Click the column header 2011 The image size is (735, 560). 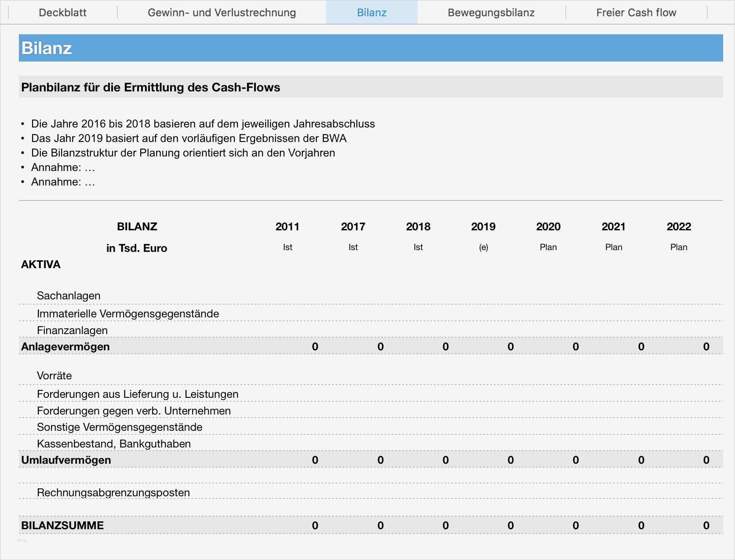pyautogui.click(x=287, y=227)
